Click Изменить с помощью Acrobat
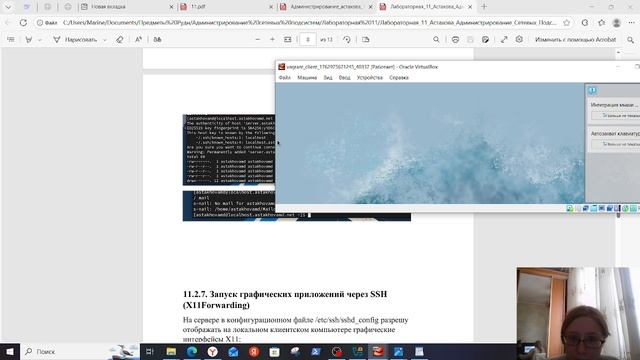 click(576, 40)
